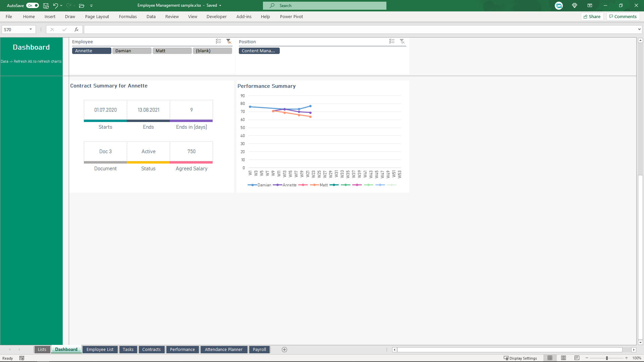Open Customize Quick Access Toolbar dropdown
Viewport: 644px width, 362px height.
pos(91,6)
